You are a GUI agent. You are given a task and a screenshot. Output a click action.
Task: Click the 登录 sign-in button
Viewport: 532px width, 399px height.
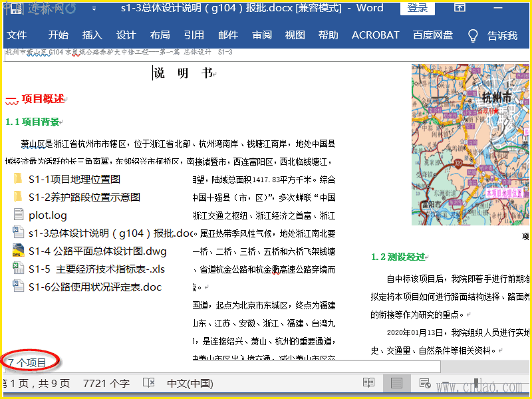tap(417, 8)
